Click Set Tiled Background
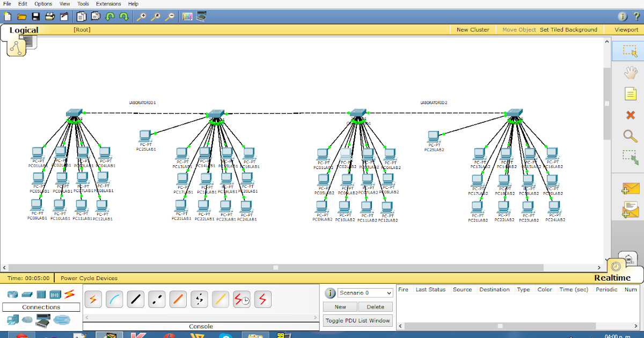 [x=568, y=30]
